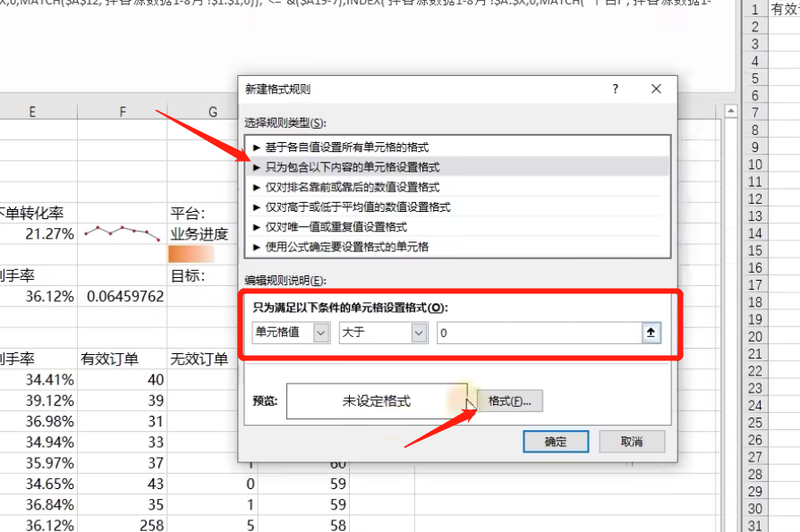
Task: Click 有效订单 cell with value 40
Action: (123, 380)
